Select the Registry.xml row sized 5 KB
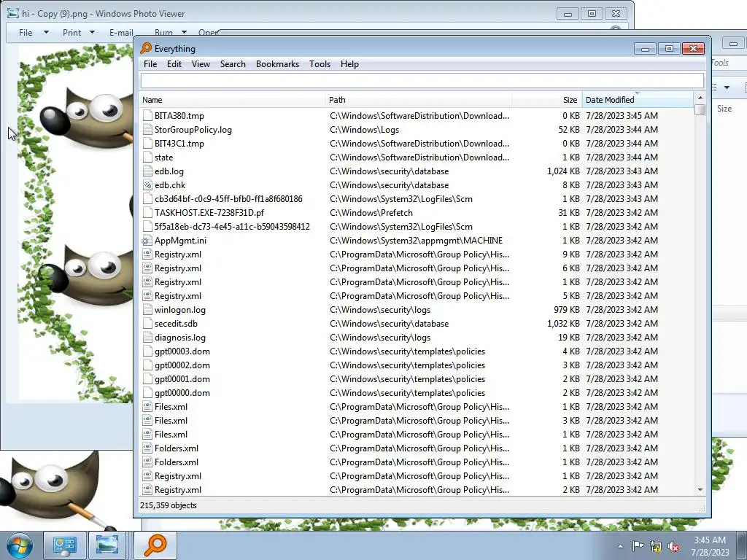This screenshot has height=560, width=747. click(x=417, y=296)
